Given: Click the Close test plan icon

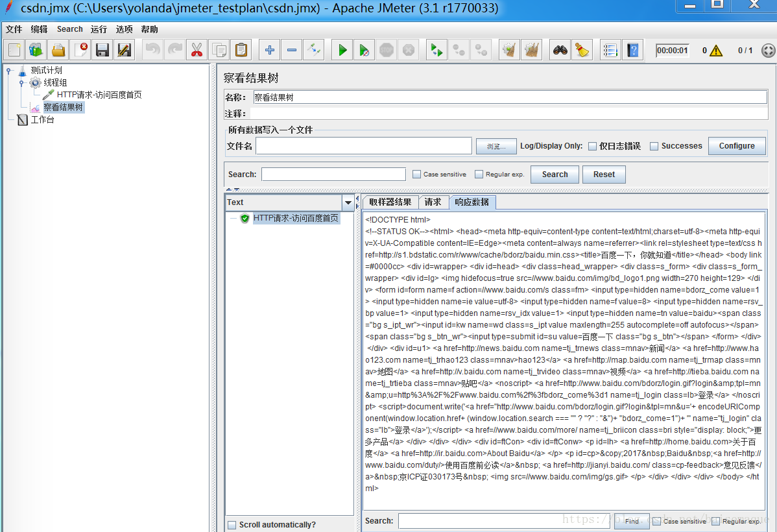Looking at the screenshot, I should 81,50.
